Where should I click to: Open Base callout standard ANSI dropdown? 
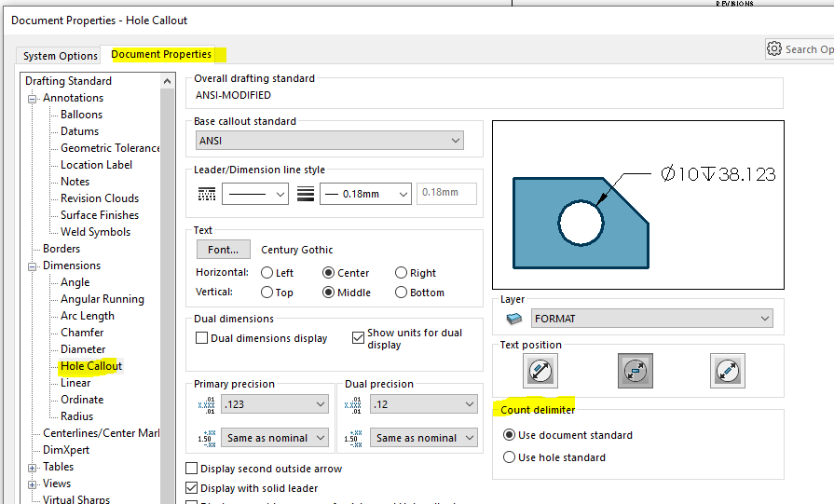pos(330,141)
